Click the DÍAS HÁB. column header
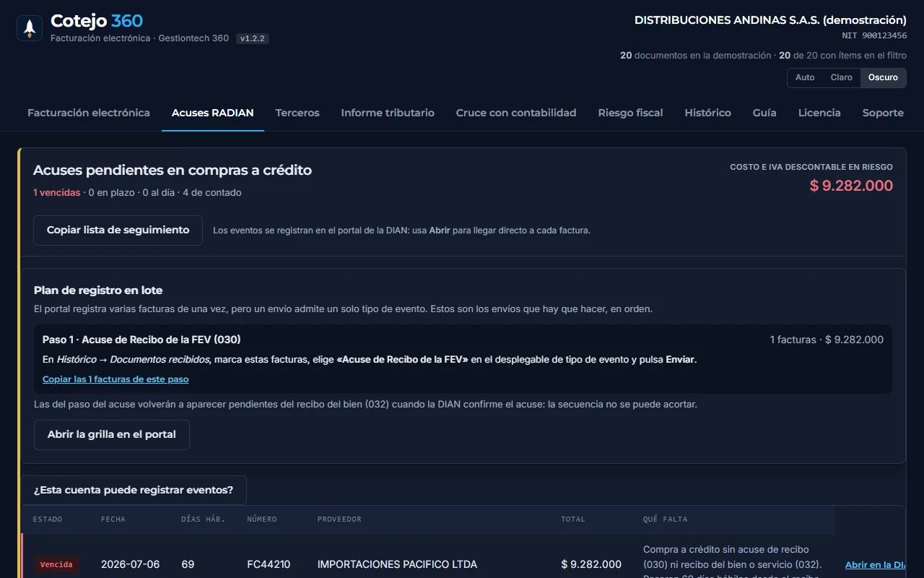Screen dimensions: 924x578 203,519
